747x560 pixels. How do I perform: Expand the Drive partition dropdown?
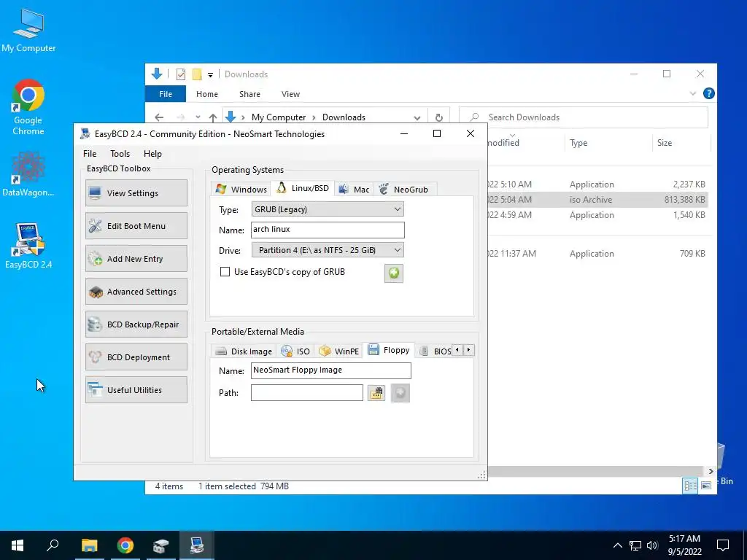[x=398, y=250]
